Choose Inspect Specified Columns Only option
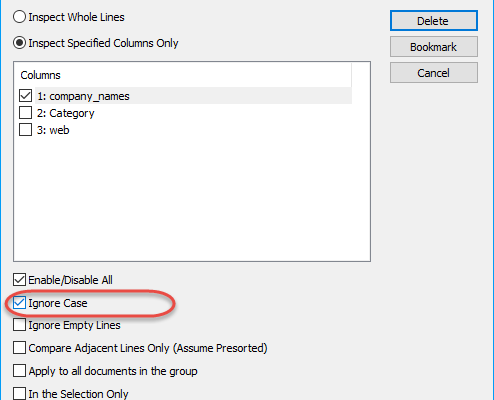This screenshot has width=494, height=400. point(19,43)
